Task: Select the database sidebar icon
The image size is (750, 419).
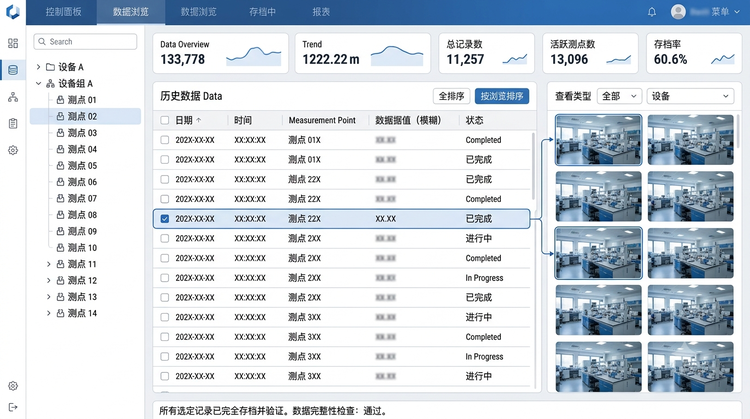Action: pos(13,70)
